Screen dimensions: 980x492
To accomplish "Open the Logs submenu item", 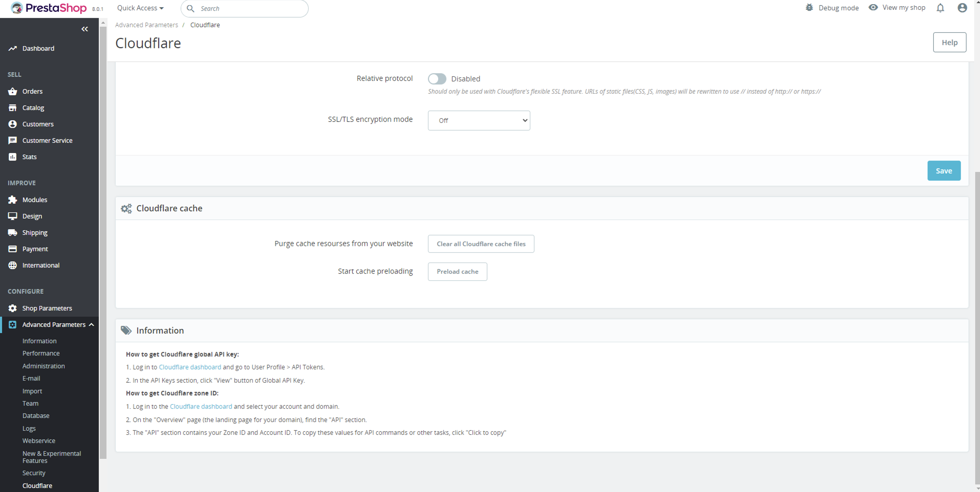I will pyautogui.click(x=29, y=428).
